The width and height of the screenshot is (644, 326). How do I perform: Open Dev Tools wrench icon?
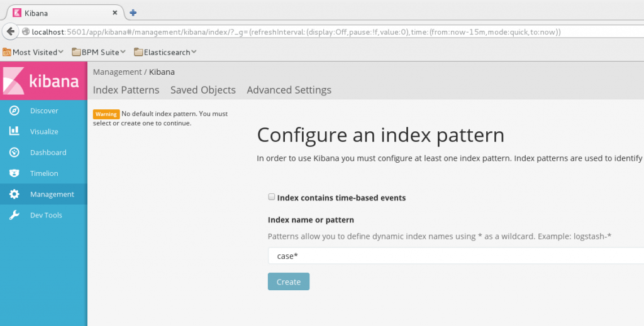pyautogui.click(x=14, y=215)
